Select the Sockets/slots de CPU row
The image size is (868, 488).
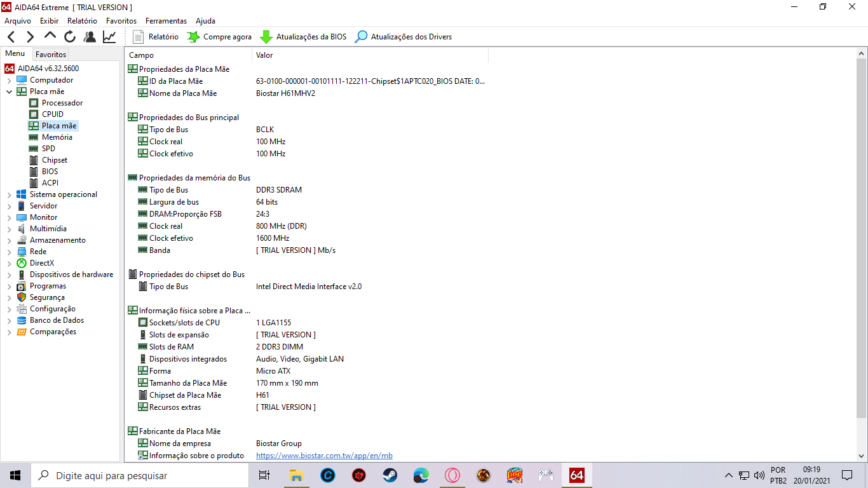(307, 323)
